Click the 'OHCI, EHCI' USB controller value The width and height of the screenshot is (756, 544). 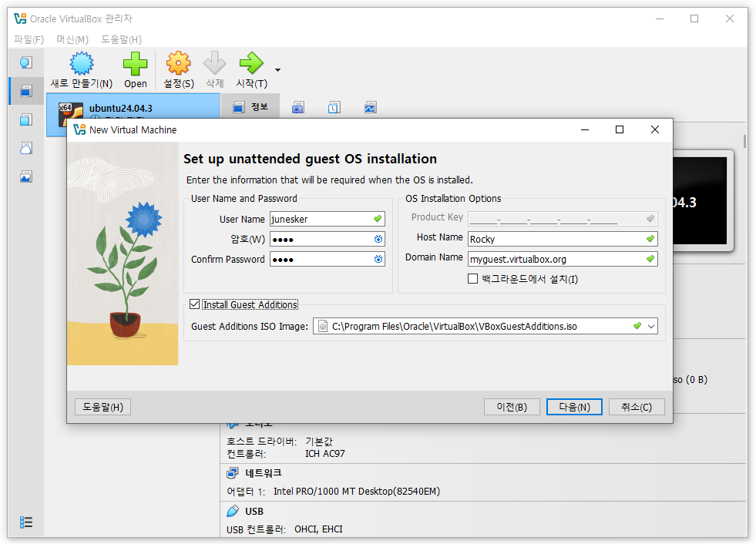coord(318,529)
